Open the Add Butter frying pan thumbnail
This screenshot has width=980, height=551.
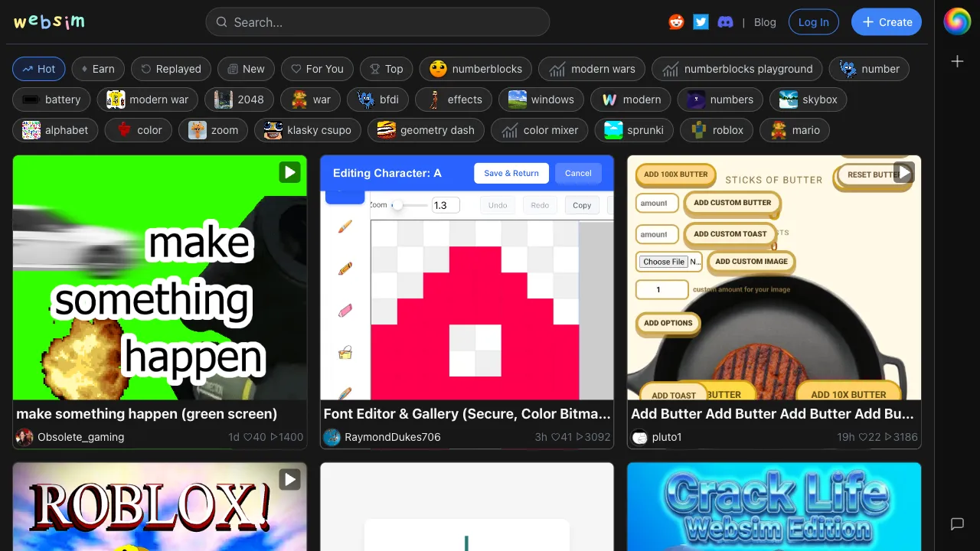774,278
